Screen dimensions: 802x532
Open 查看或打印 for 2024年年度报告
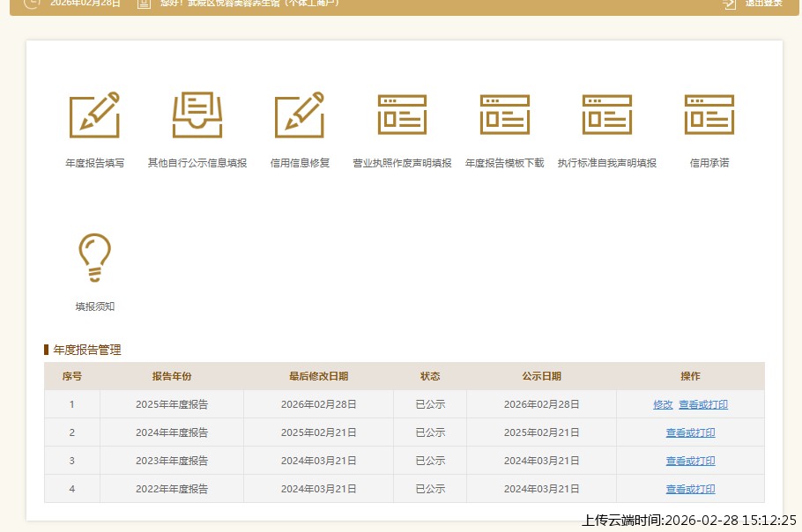coord(690,432)
